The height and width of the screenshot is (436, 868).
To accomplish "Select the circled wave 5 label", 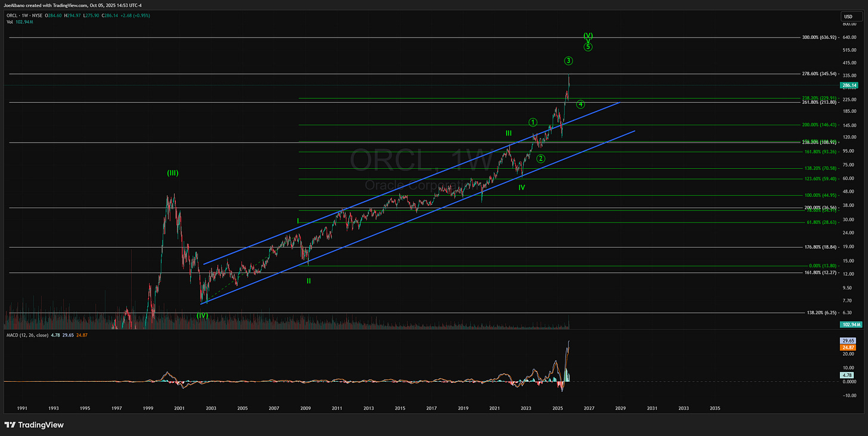I will click(588, 47).
